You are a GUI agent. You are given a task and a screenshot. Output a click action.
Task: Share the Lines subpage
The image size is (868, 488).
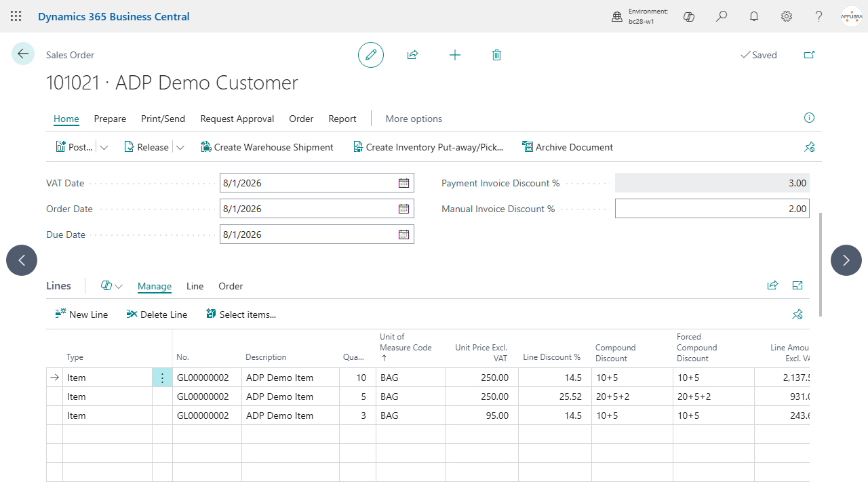coord(772,286)
